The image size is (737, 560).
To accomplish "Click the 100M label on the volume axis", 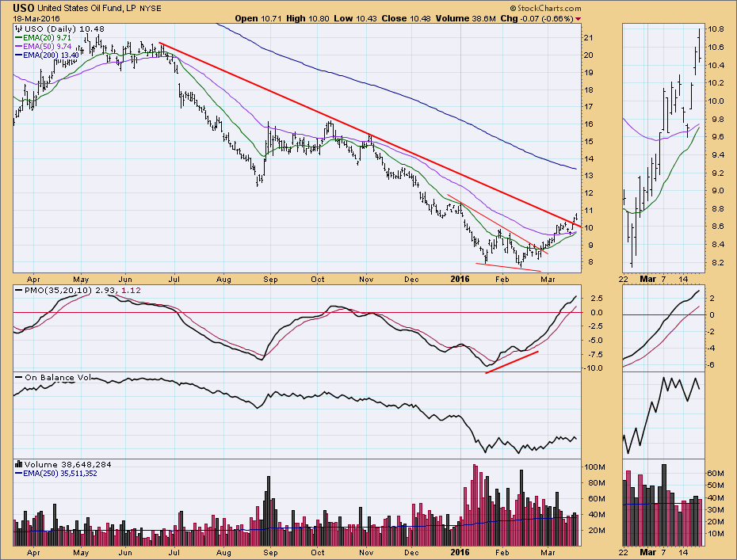I will click(x=594, y=467).
